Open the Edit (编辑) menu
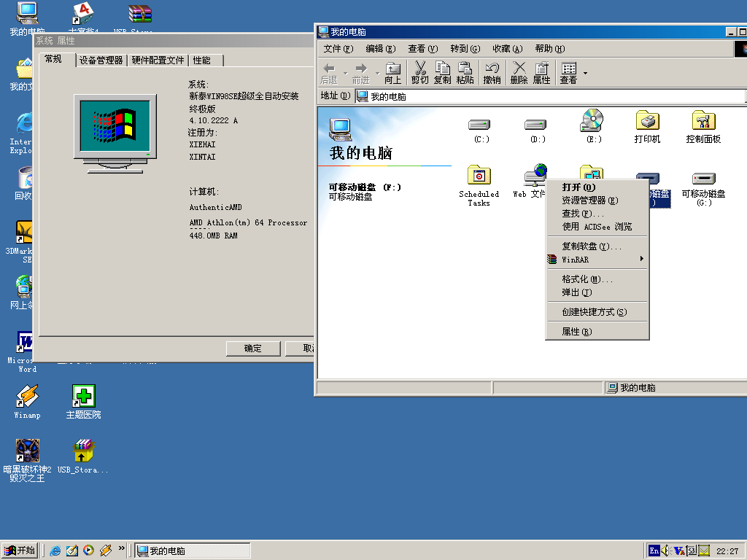Viewport: 747px width, 560px height. pos(381,49)
